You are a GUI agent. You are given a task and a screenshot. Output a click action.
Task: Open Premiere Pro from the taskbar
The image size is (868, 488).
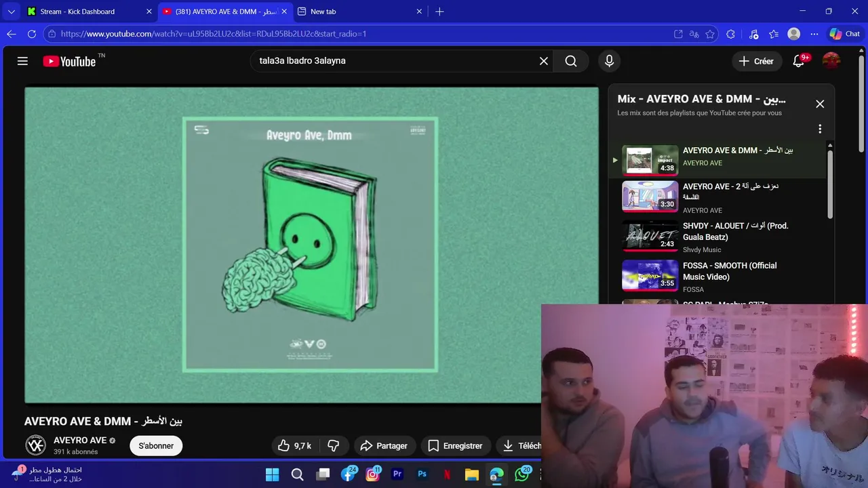[397, 474]
